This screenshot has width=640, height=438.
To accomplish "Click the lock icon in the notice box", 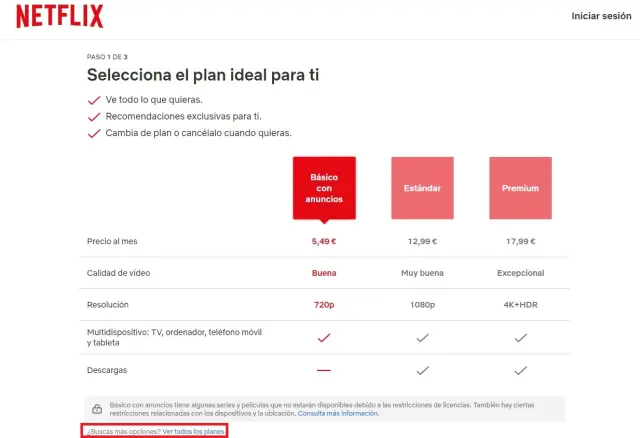I will point(96,408).
